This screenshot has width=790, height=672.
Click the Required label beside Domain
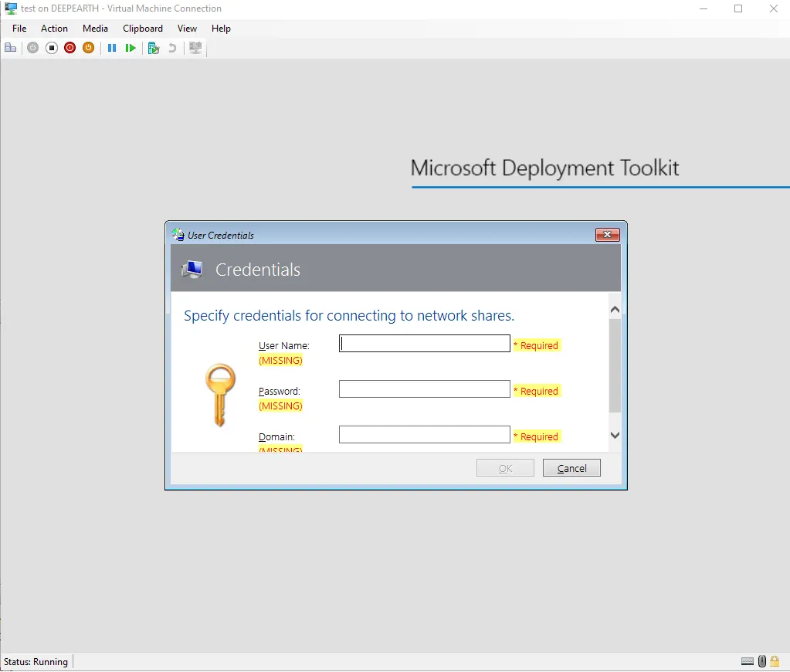537,436
